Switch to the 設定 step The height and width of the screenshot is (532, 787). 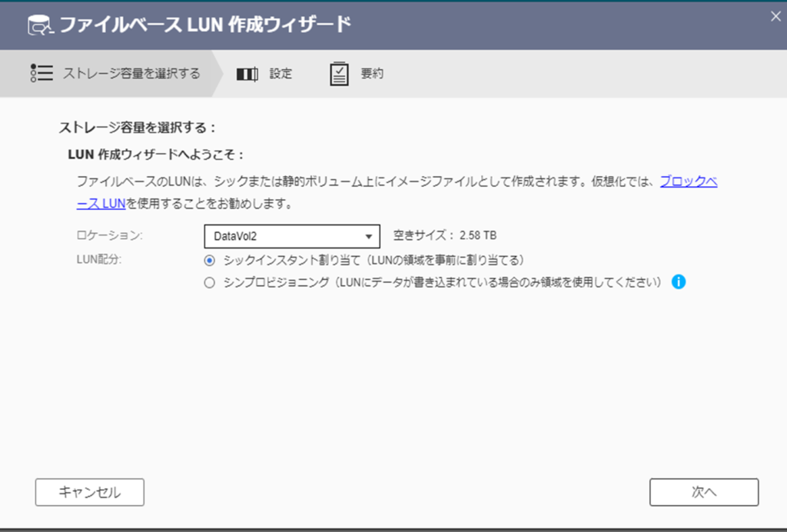(x=281, y=74)
